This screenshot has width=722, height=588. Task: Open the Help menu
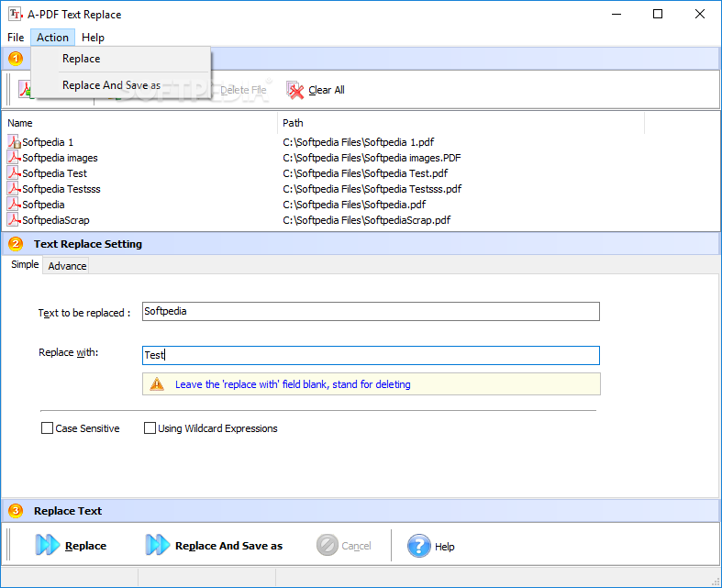pos(93,38)
